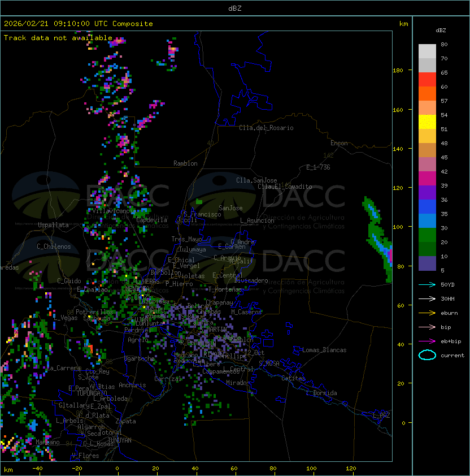Image resolution: width=470 pixels, height=476 pixels.
Task: Click the 'La_Carrera' map label
Action: pos(64,368)
